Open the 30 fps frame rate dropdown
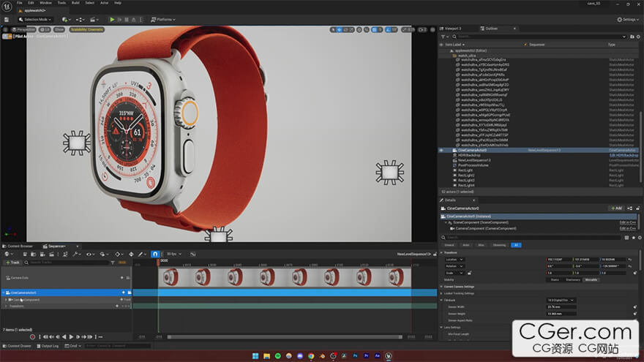The height and width of the screenshot is (362, 644). click(x=174, y=254)
